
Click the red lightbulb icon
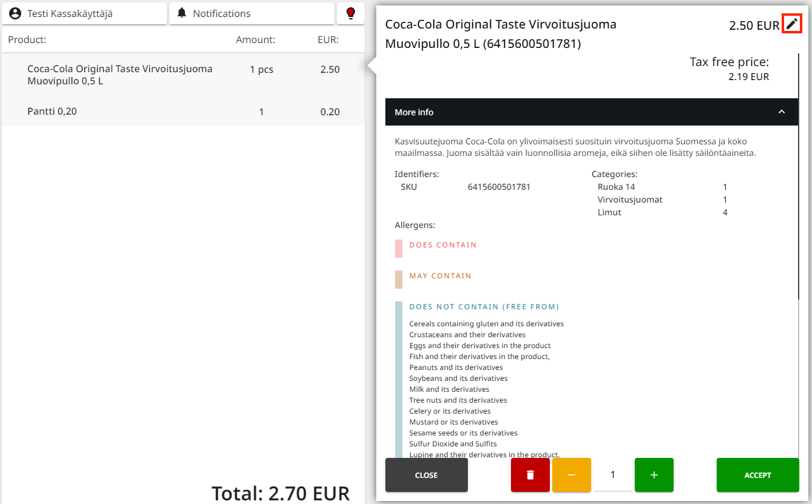pos(350,13)
